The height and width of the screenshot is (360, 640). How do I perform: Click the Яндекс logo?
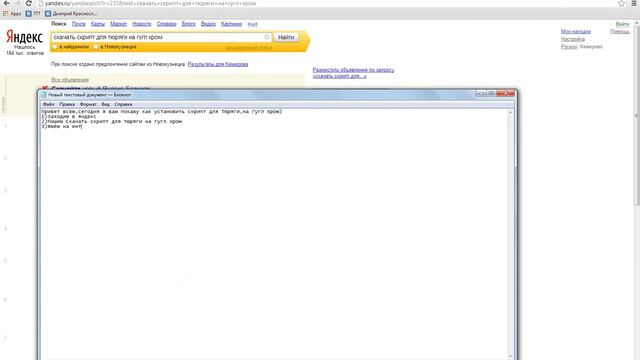(x=24, y=37)
